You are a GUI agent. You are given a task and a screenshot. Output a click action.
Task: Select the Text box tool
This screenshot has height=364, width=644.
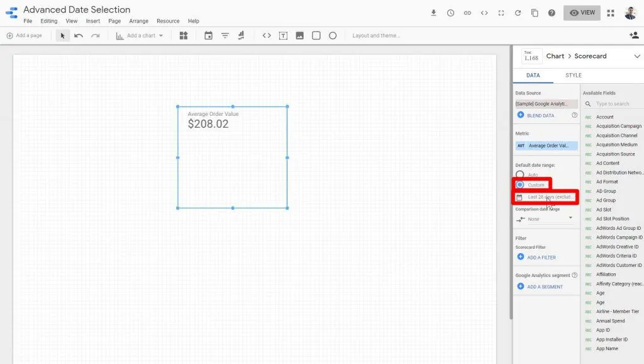[283, 35]
